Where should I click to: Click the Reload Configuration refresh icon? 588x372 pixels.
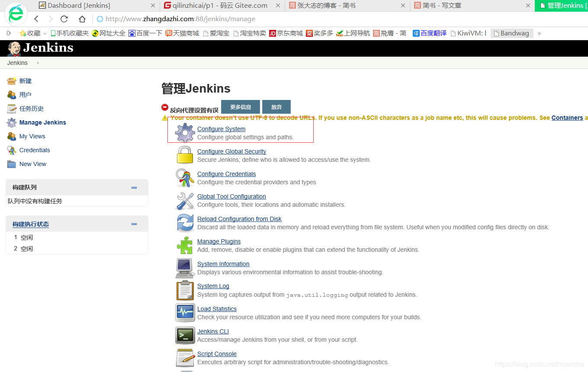pos(185,223)
